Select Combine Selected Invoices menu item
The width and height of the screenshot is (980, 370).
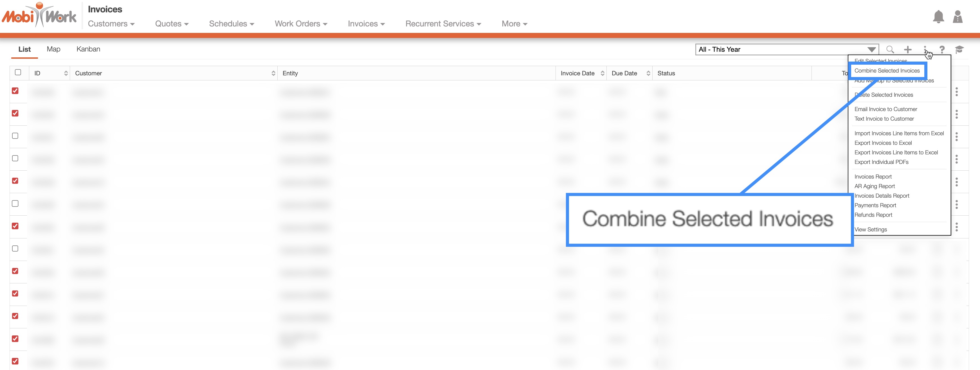[886, 71]
